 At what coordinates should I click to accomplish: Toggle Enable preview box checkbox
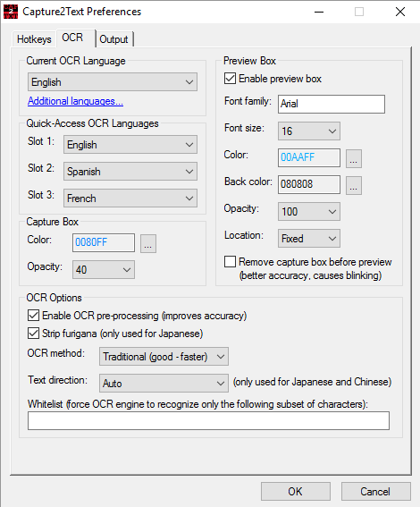pos(230,79)
